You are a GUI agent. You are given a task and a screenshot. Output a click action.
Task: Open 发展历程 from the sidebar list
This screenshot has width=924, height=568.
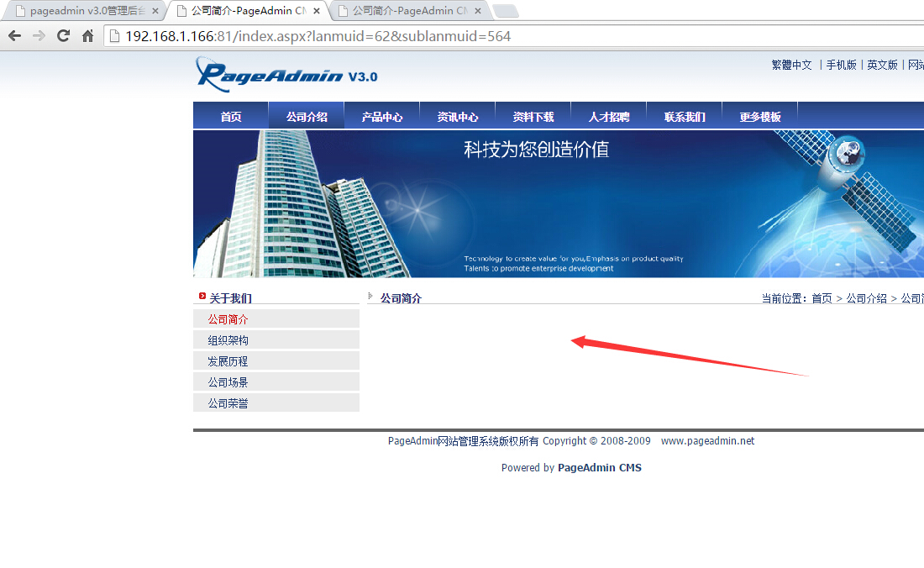point(228,361)
